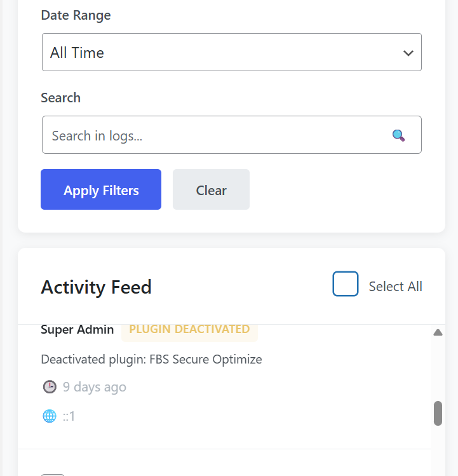Screen dimensions: 458x476
Task: Click the ::1 IP address text
Action: click(69, 416)
